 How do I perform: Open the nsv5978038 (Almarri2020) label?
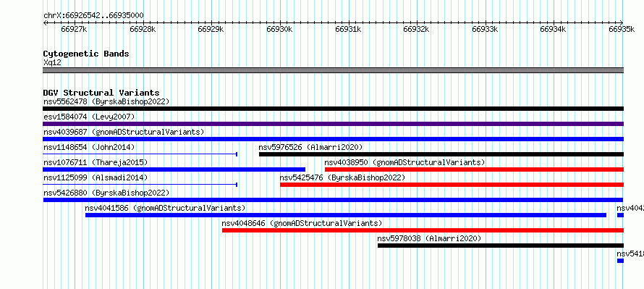pos(429,238)
